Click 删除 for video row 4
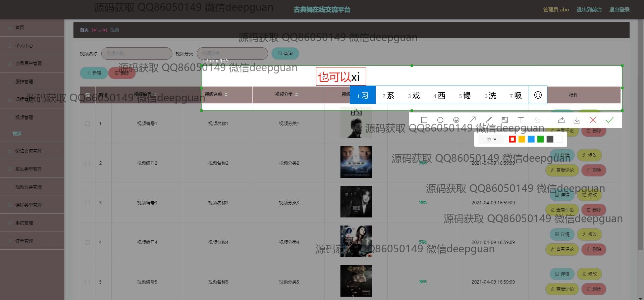 [594, 249]
